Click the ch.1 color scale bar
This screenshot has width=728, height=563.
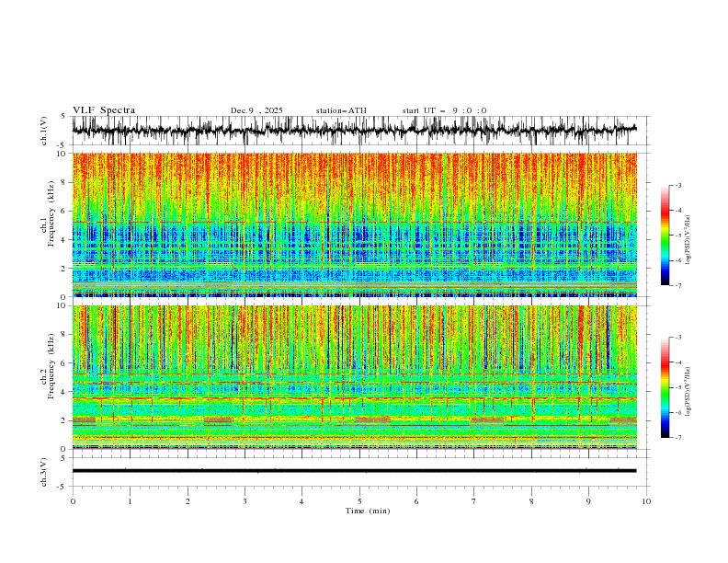(665, 236)
